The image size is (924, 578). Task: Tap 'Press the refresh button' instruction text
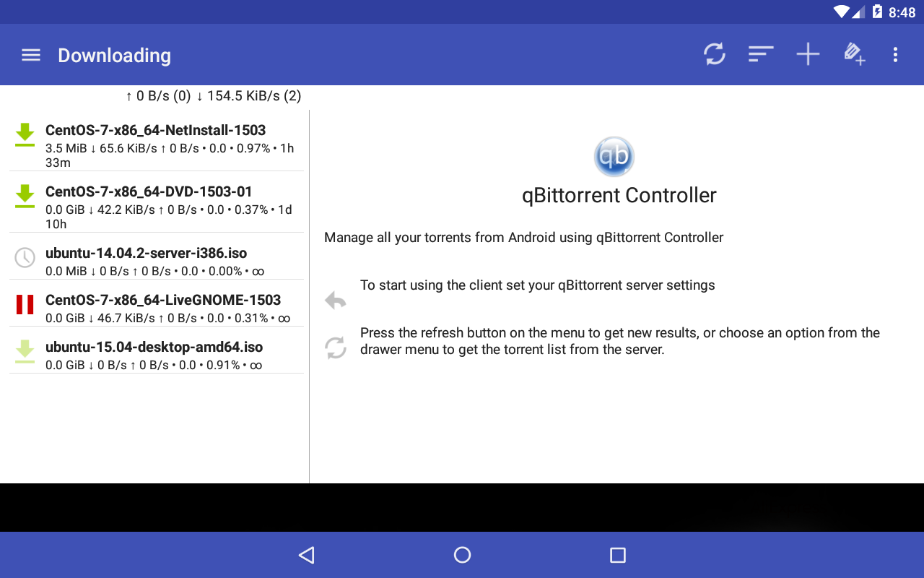pos(620,341)
